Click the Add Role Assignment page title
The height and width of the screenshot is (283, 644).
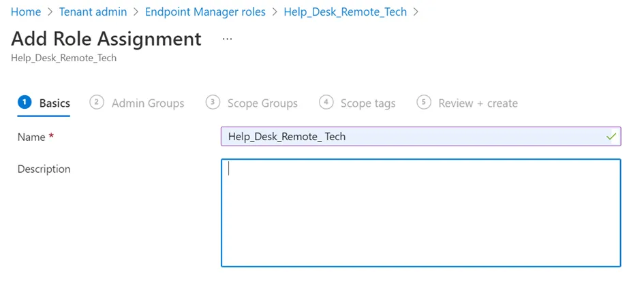tap(106, 39)
